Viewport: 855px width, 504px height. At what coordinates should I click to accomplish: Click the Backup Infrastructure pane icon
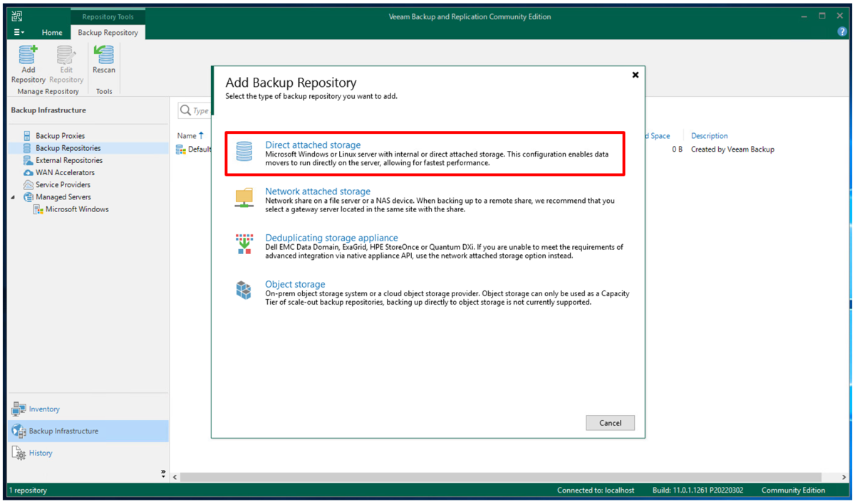click(x=19, y=431)
